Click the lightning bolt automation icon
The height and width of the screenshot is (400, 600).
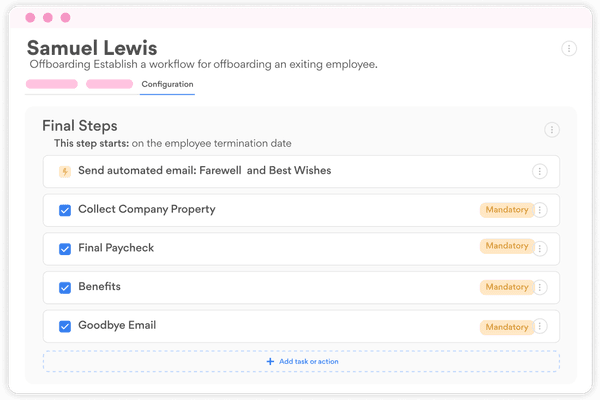pyautogui.click(x=65, y=172)
